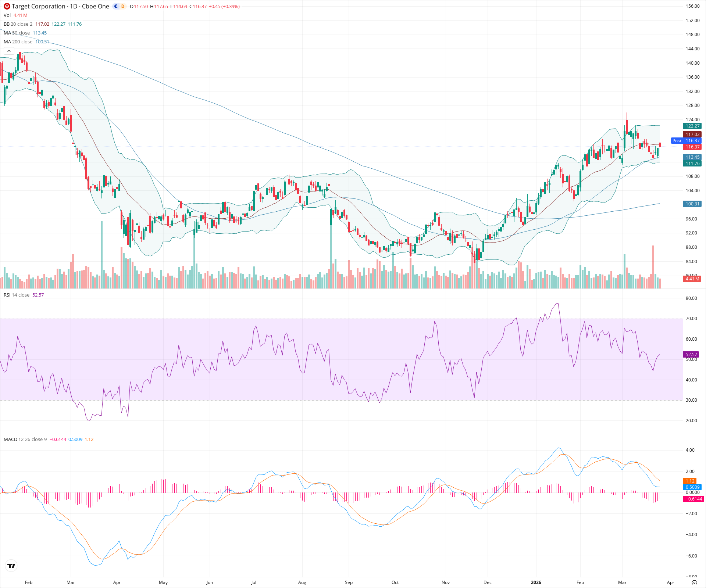Click the purple 52.57 RSI value label

(692, 354)
